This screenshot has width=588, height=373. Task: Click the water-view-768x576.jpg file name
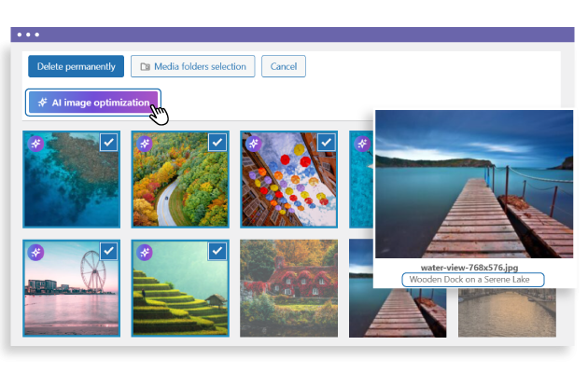point(469,268)
